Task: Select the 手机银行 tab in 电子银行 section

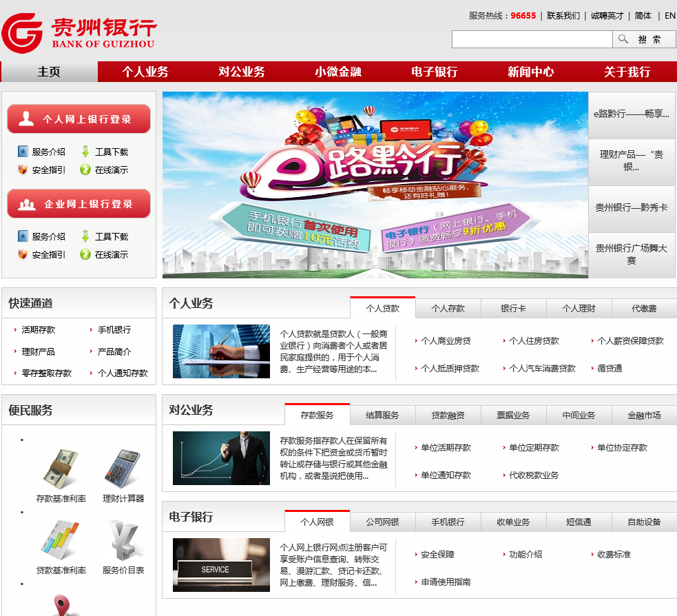Action: click(448, 522)
